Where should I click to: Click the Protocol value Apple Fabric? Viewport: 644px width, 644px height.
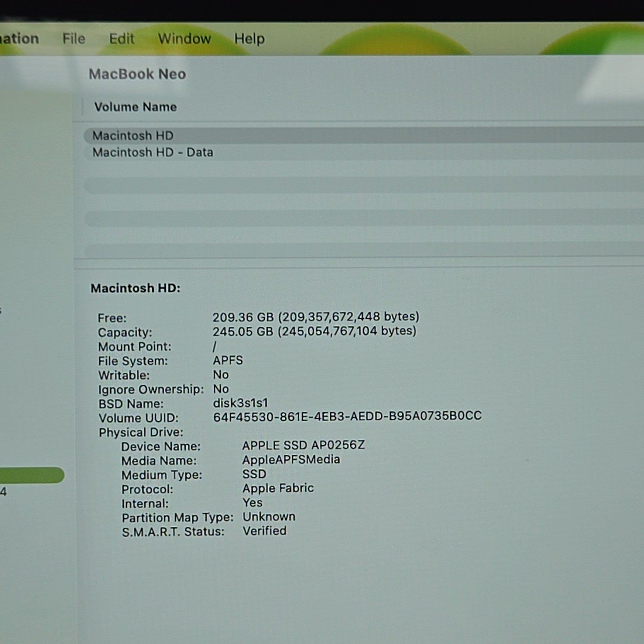click(278, 488)
